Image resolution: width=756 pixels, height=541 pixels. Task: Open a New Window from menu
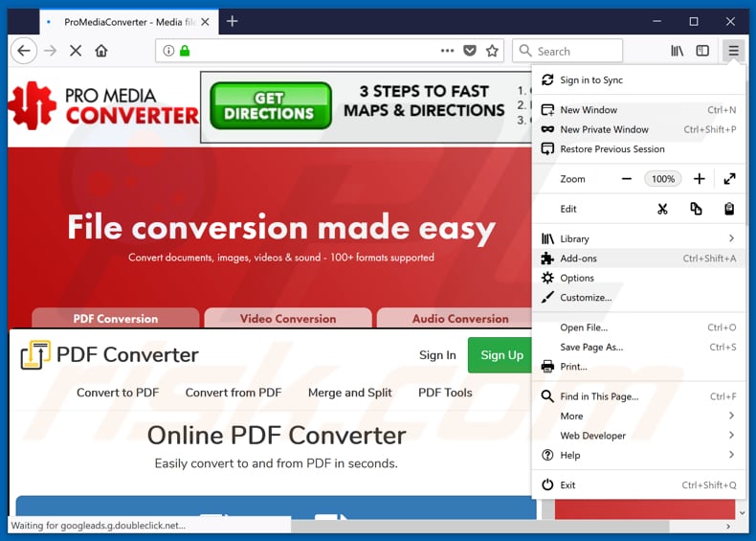pyautogui.click(x=639, y=110)
